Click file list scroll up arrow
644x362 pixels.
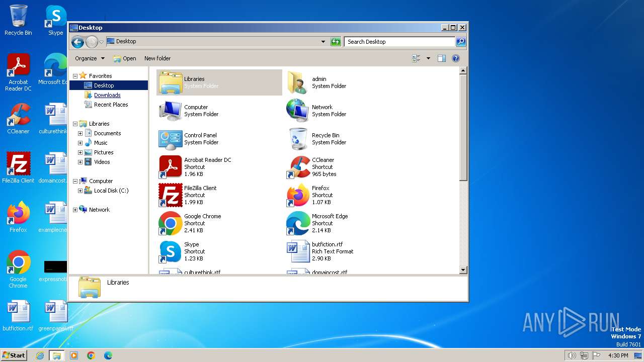[463, 71]
